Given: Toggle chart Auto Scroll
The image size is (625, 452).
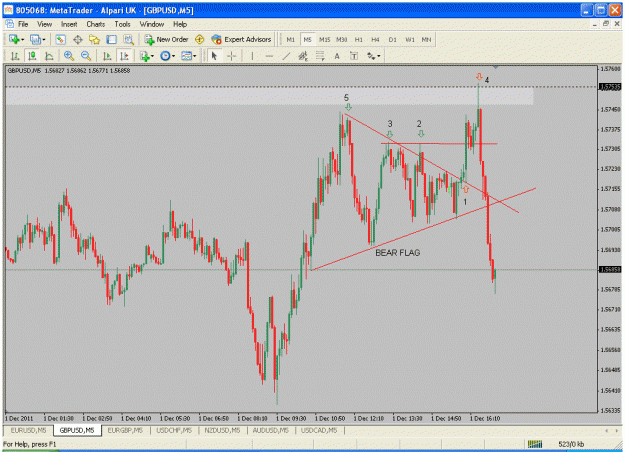Looking at the screenshot, I should click(107, 56).
